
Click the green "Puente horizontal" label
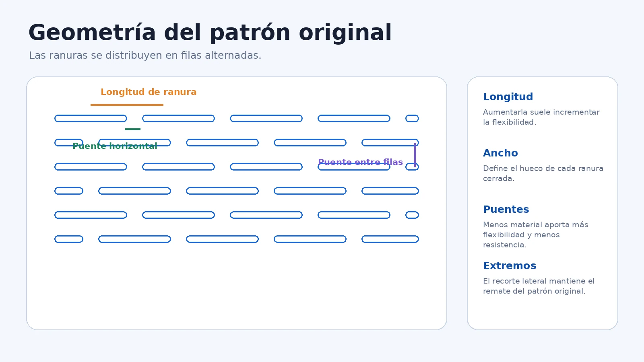point(115,146)
